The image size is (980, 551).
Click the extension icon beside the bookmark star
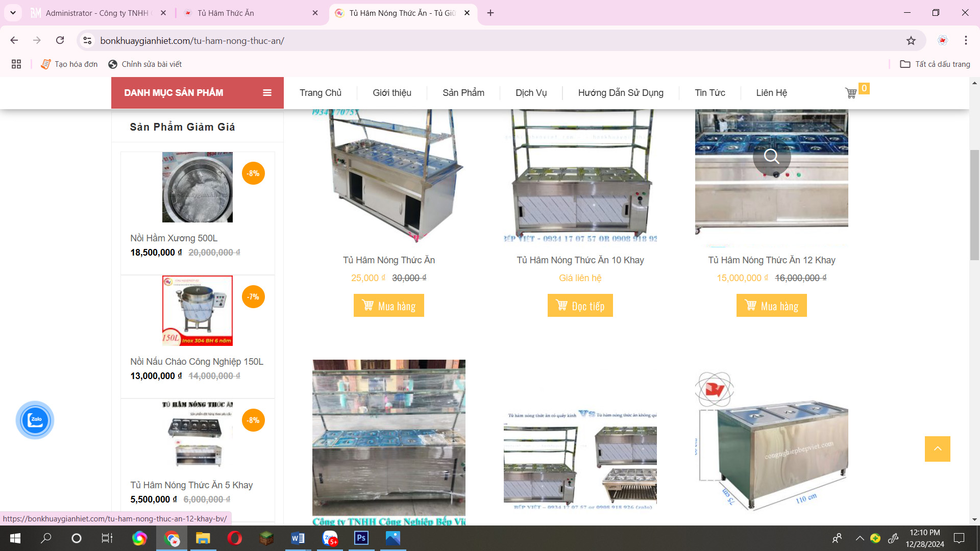tap(943, 40)
